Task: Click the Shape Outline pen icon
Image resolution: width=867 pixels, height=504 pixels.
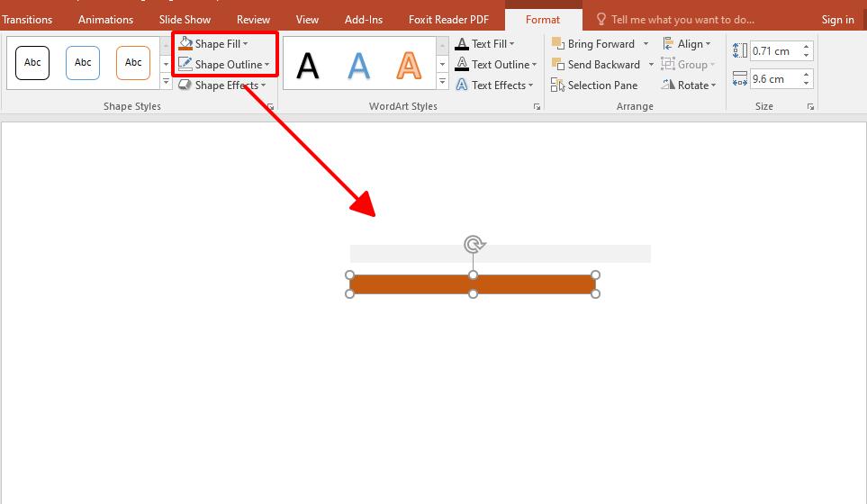Action: tap(185, 64)
